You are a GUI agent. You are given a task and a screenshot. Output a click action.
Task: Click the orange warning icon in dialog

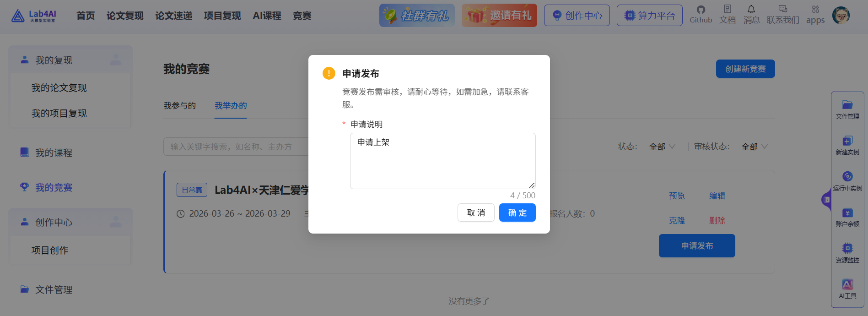pos(329,73)
